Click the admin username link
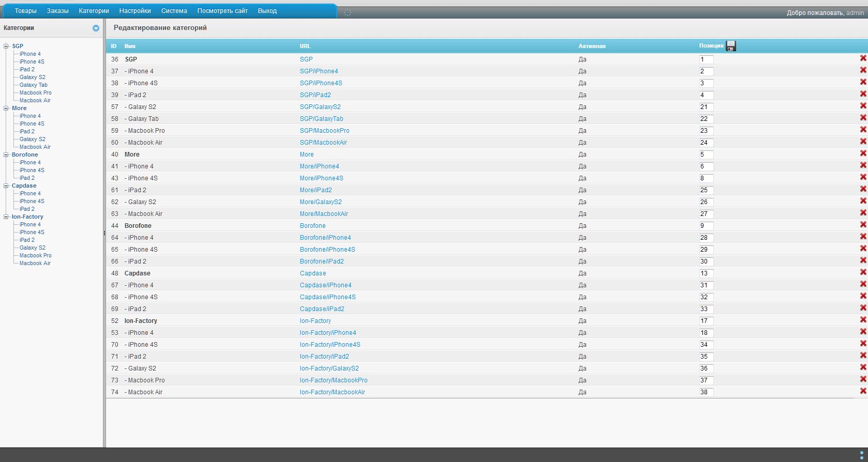868x462 pixels. [855, 13]
